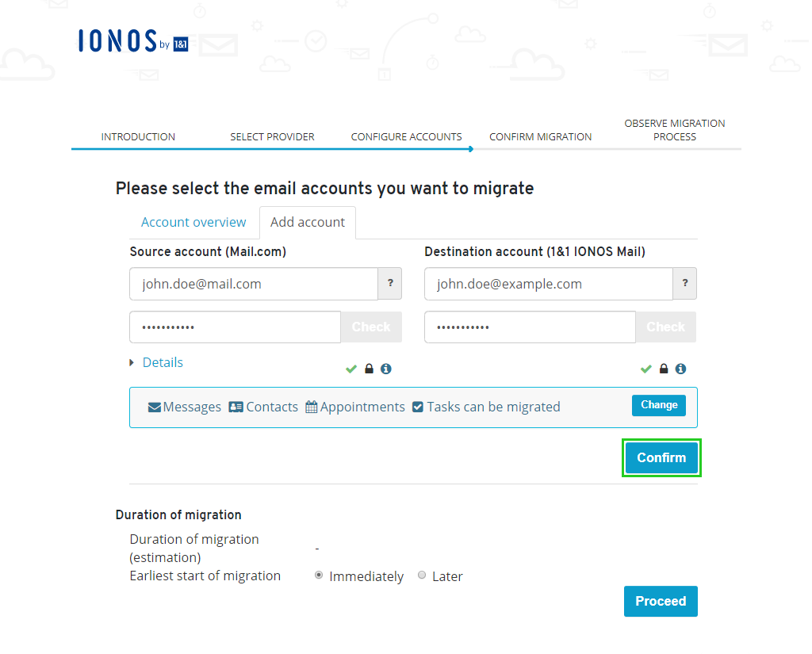Select the Later radio button
This screenshot has height=654, width=812.
coord(422,576)
